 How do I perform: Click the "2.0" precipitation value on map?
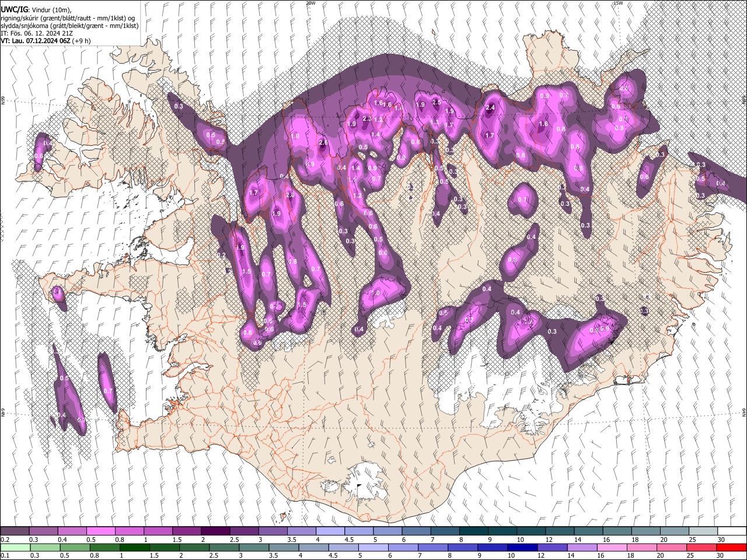(290, 195)
